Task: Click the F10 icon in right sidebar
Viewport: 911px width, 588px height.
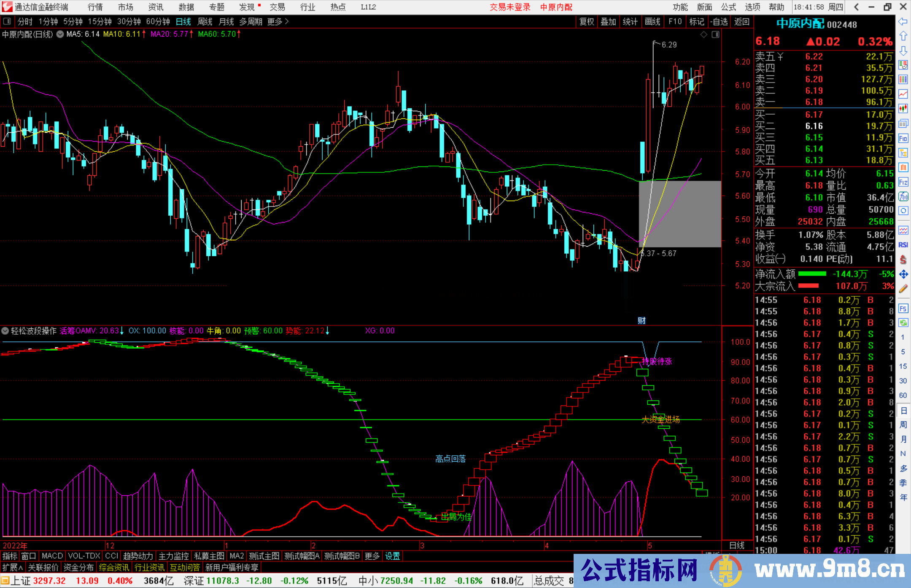Action: [x=903, y=138]
